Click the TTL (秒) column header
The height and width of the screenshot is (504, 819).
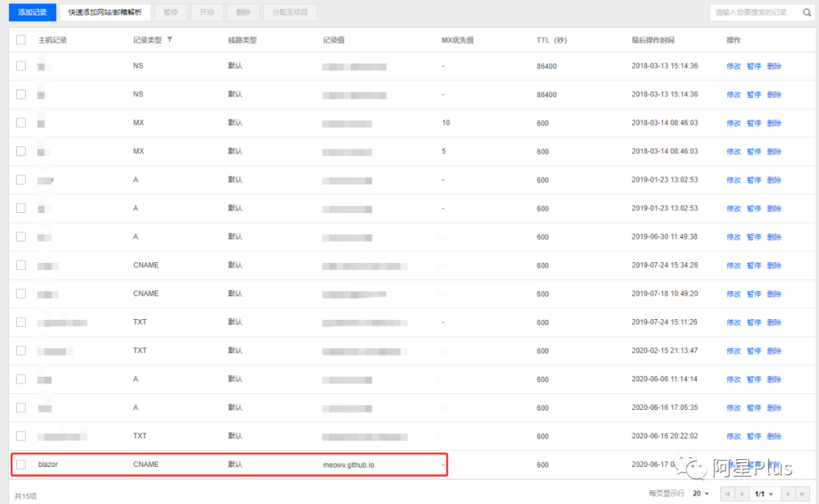[551, 40]
